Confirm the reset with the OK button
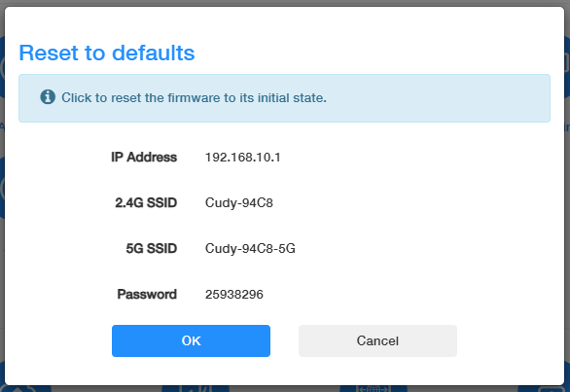 191,340
